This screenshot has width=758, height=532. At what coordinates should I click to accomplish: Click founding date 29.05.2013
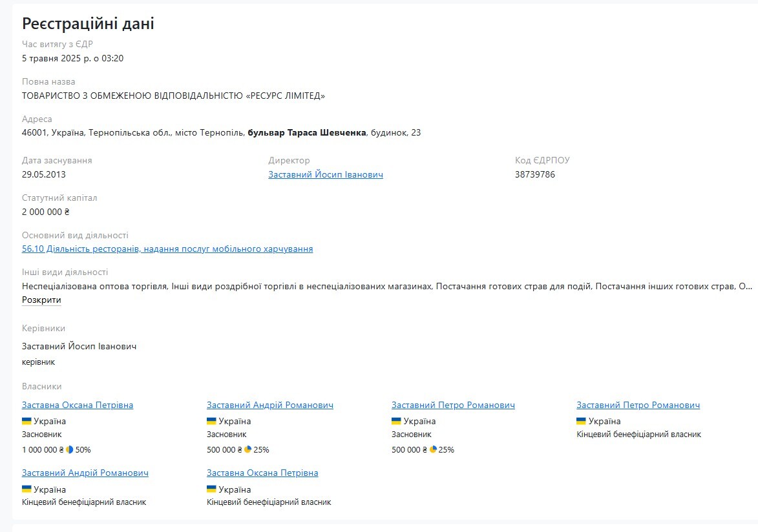coord(43,174)
